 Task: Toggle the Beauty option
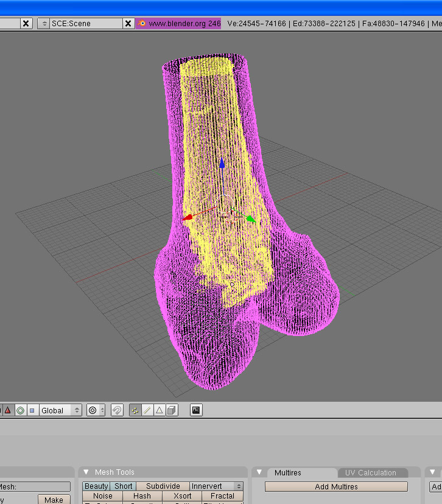[96, 486]
